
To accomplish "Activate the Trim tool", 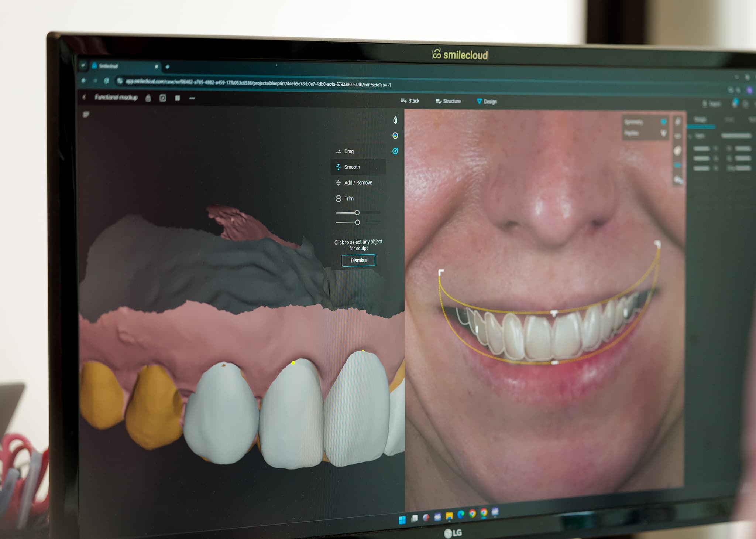I will 348,199.
